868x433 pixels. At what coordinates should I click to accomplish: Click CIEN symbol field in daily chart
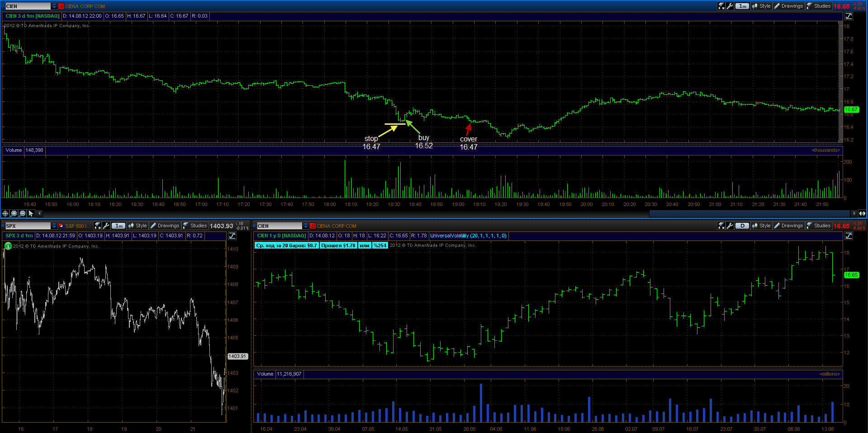coord(280,226)
